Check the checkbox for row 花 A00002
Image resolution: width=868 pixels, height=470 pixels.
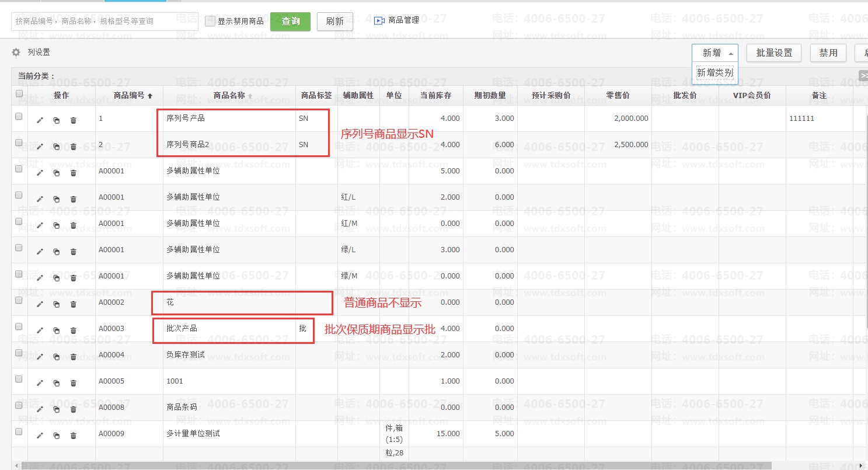19,300
